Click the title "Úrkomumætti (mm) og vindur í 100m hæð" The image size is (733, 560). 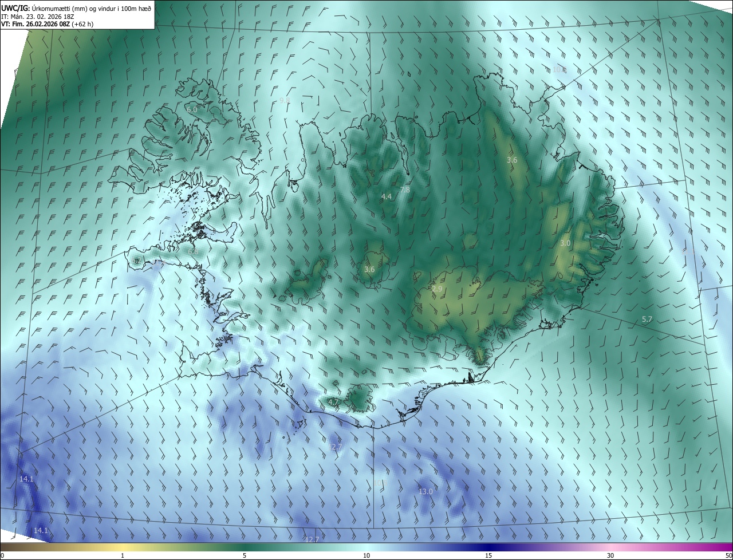click(92, 8)
